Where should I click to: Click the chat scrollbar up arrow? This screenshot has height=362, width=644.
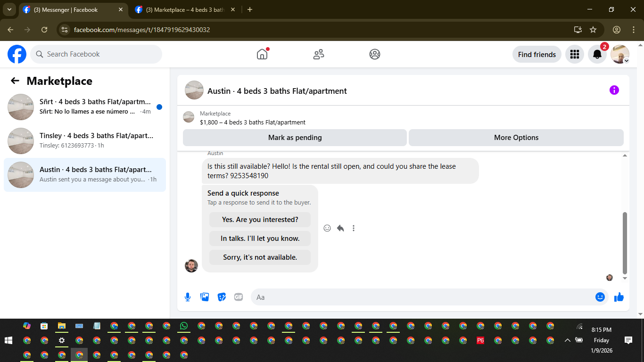click(x=625, y=155)
